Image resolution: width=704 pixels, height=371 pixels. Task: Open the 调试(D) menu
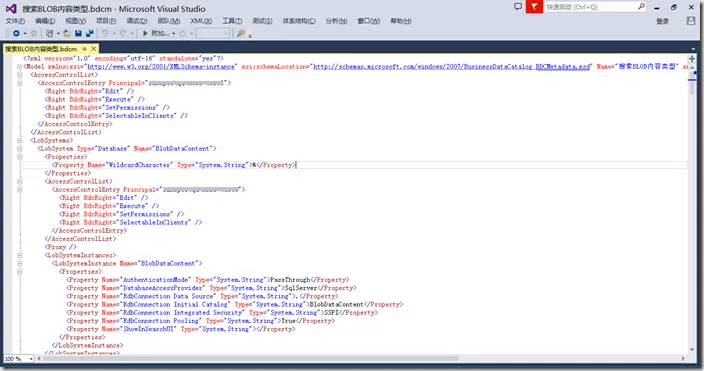point(136,21)
